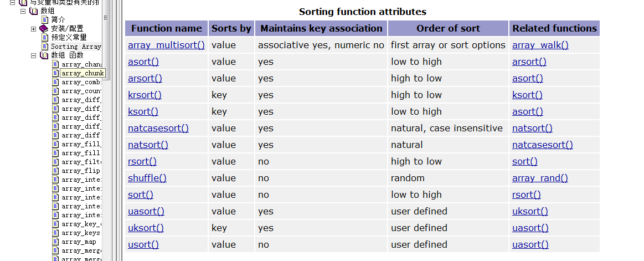Select the array_chunk tree entry
The width and height of the screenshot is (644, 261).
tap(82, 73)
